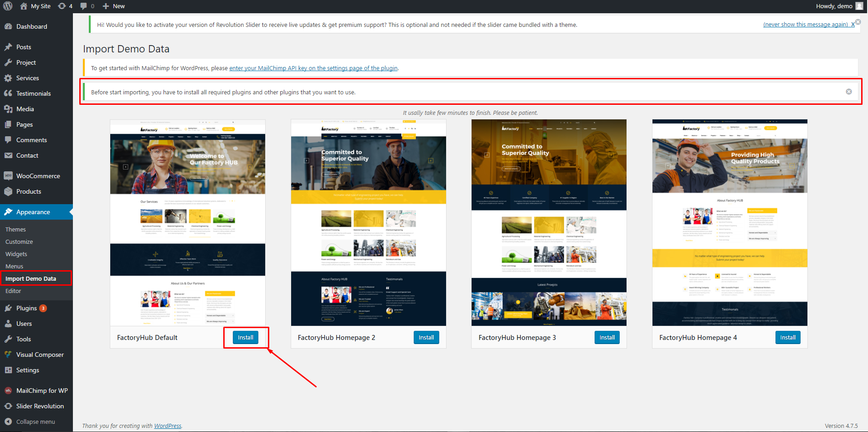Click the FactoryHub Homepage 4 preview thumbnail
Screen dimensions: 868x432
[x=729, y=222]
